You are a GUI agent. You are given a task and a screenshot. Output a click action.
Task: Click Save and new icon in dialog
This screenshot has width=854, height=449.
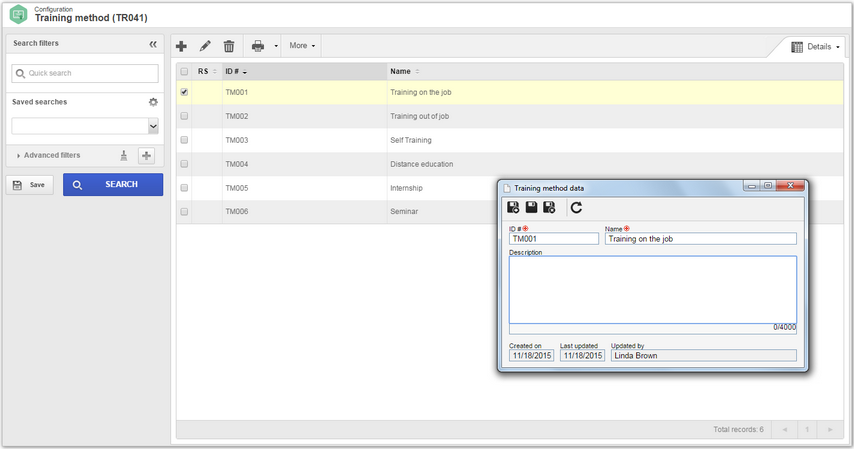513,208
